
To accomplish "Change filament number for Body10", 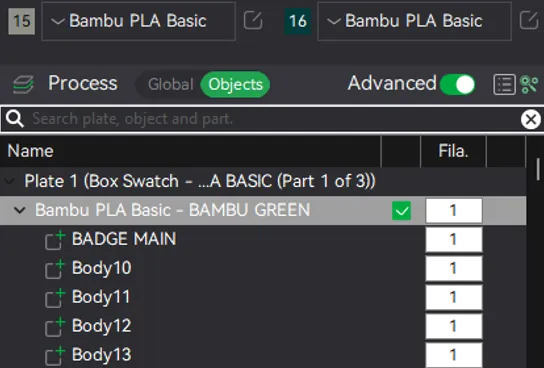I will [x=454, y=268].
